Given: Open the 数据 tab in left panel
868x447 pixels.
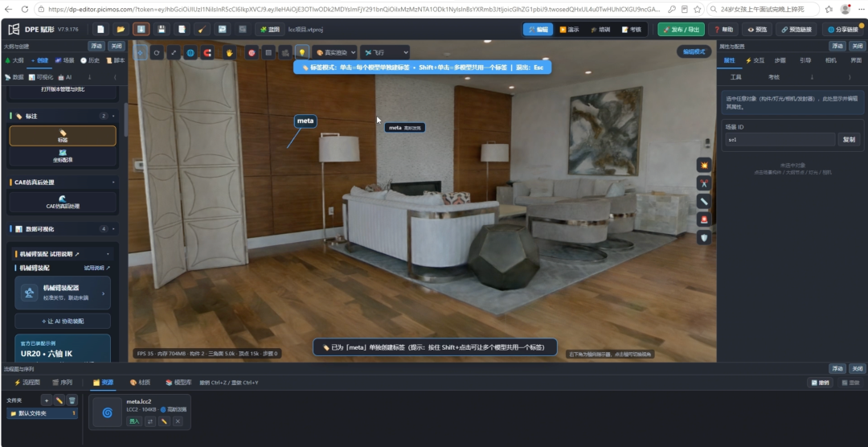Looking at the screenshot, I should [x=14, y=77].
